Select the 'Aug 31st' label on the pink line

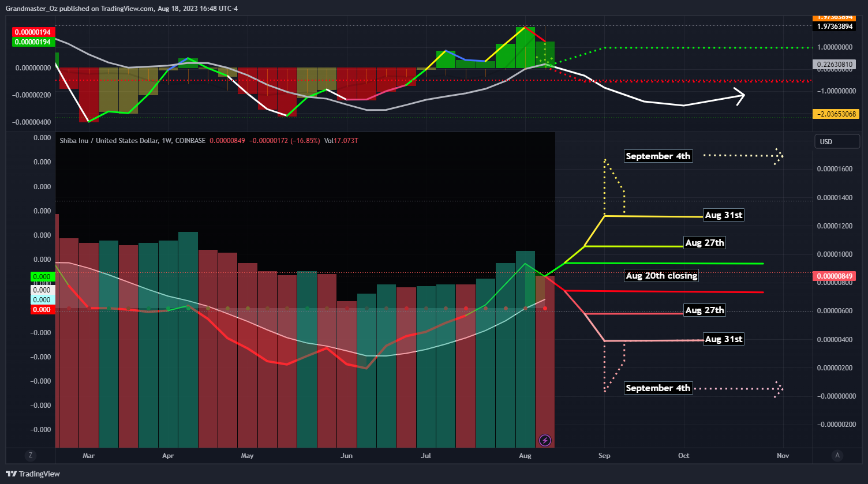(x=724, y=339)
